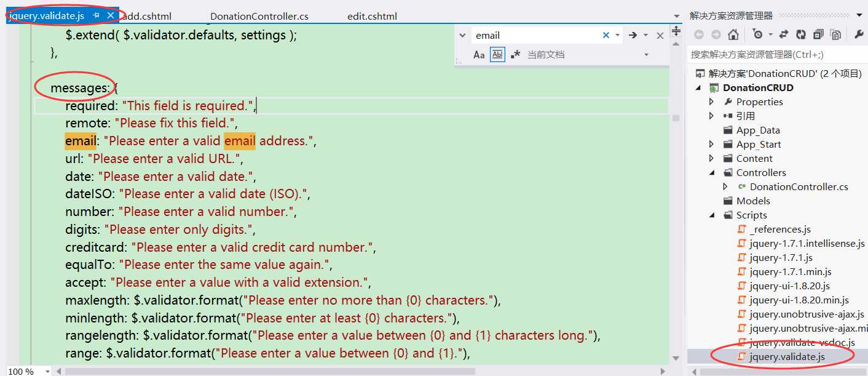Viewport: 868px width, 376px height.
Task: Select jquery-1.7.1.intellisense.js file
Action: [x=807, y=243]
